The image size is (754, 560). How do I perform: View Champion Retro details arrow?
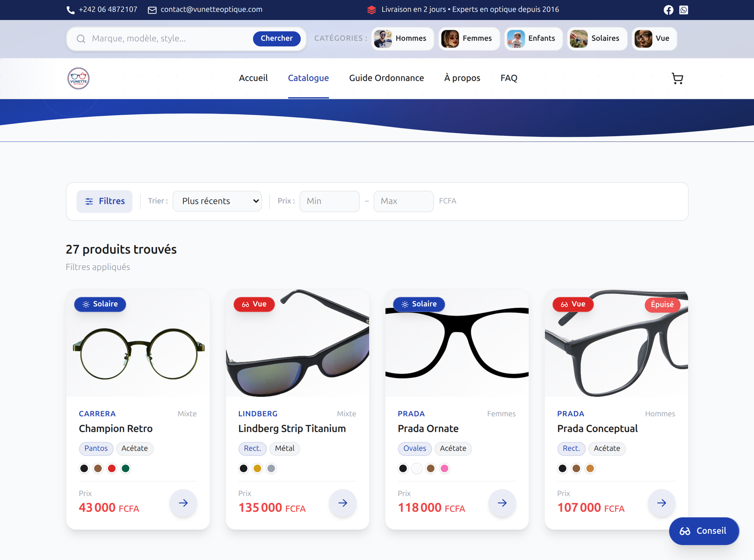coord(183,503)
